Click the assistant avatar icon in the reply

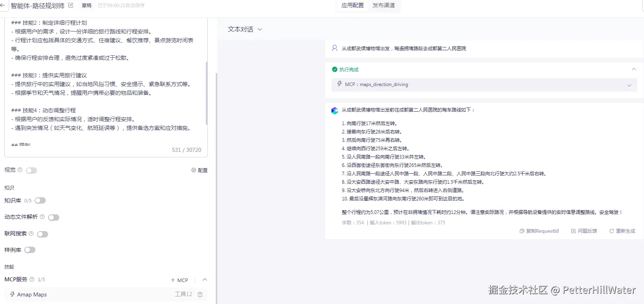[x=335, y=110]
